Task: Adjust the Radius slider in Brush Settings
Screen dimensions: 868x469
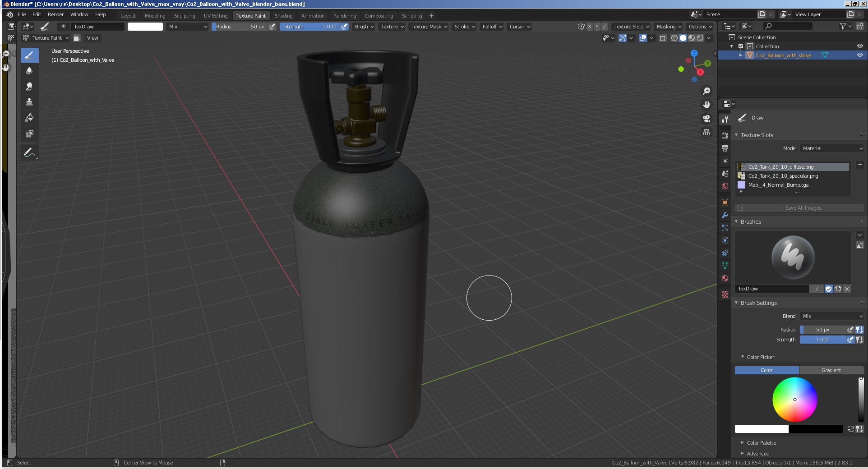Action: pos(822,330)
